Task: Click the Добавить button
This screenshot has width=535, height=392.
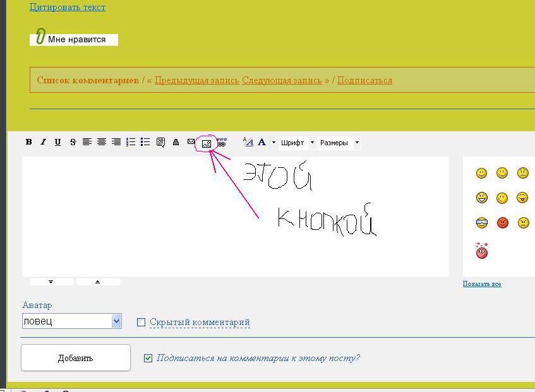Action: 76,357
